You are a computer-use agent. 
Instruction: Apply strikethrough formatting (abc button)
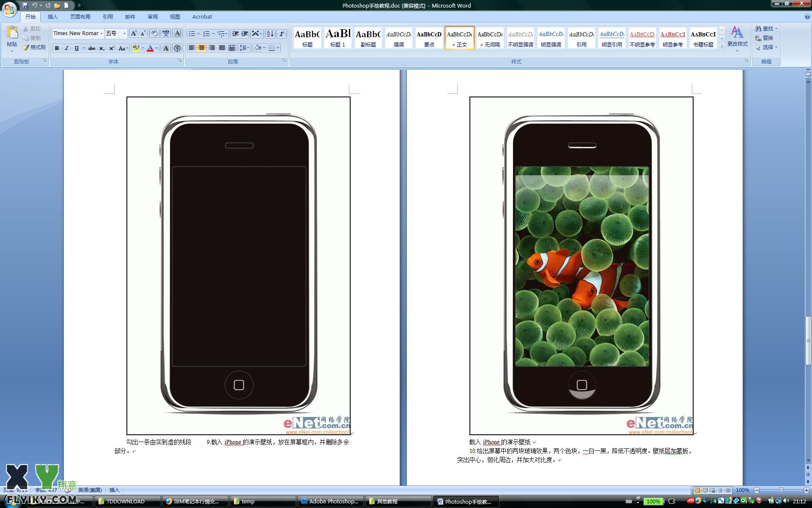coord(91,48)
